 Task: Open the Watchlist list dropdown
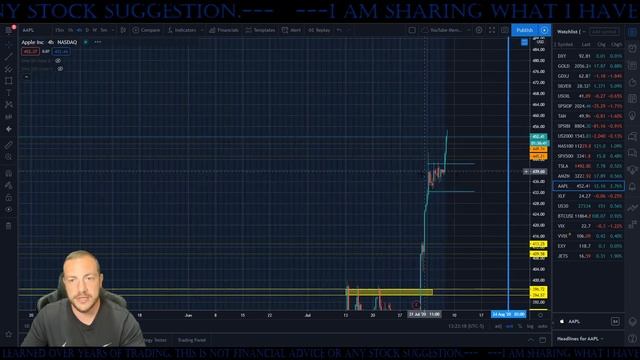pos(584,32)
